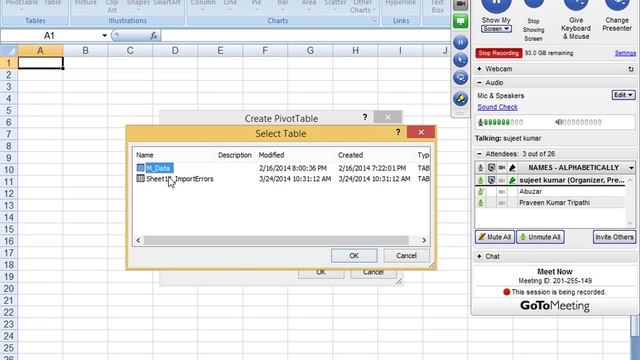Close the Select Table dialog
Screen dimensions: 640x360
[x=421, y=132]
